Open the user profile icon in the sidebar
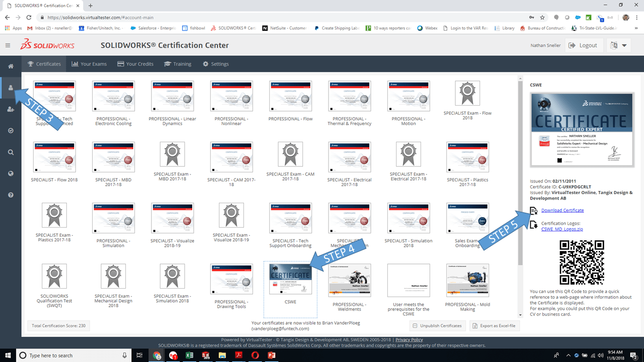The width and height of the screenshot is (644, 362). tap(11, 88)
